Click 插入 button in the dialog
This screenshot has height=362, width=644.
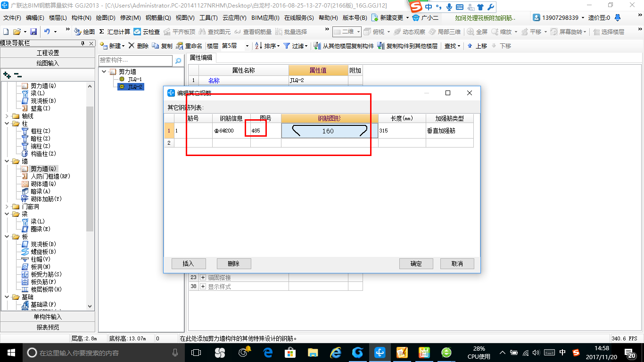[x=189, y=263]
